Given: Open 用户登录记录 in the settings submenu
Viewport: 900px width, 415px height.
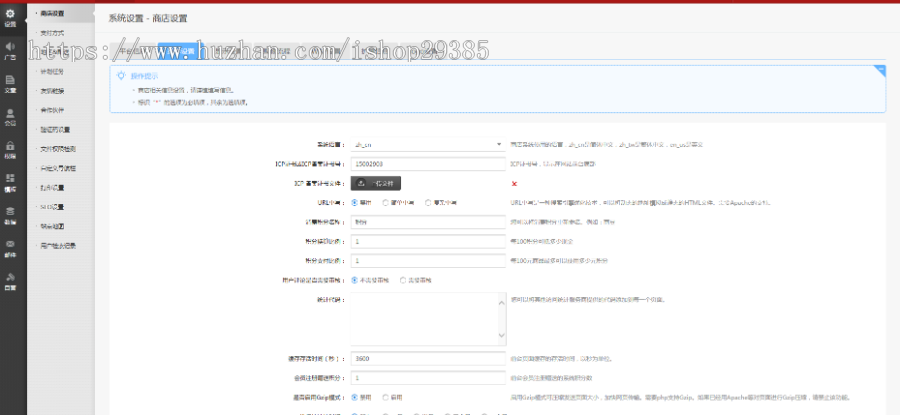Looking at the screenshot, I should tap(58, 246).
